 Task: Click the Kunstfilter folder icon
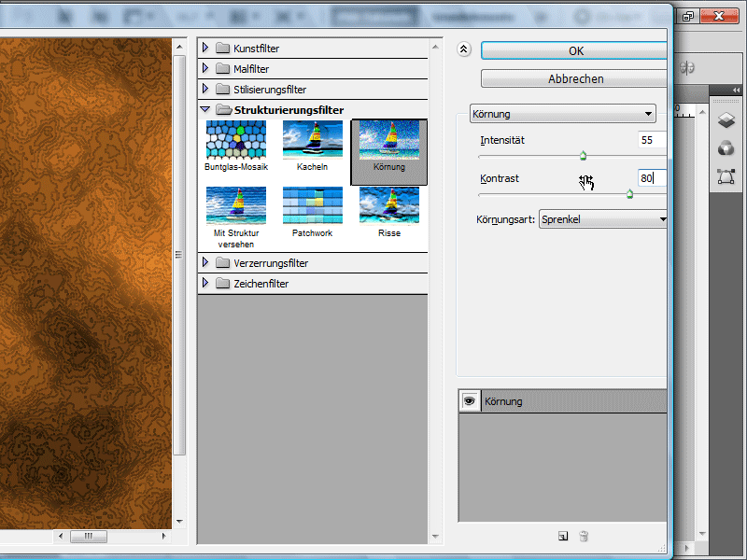(222, 48)
